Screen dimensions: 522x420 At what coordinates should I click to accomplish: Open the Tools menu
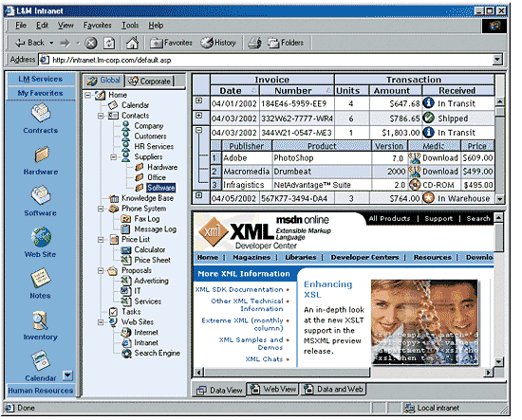click(x=130, y=26)
